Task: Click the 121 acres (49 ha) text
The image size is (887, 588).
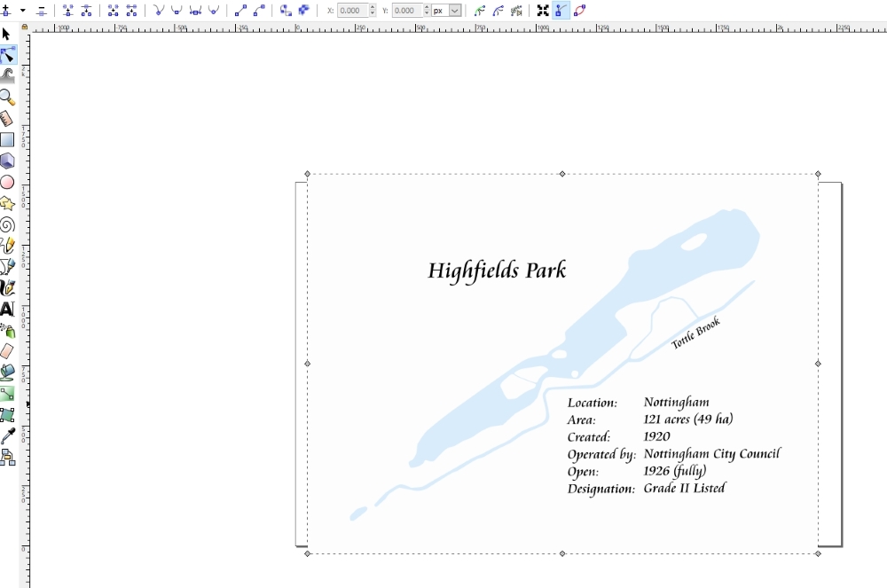Action: pos(688,419)
